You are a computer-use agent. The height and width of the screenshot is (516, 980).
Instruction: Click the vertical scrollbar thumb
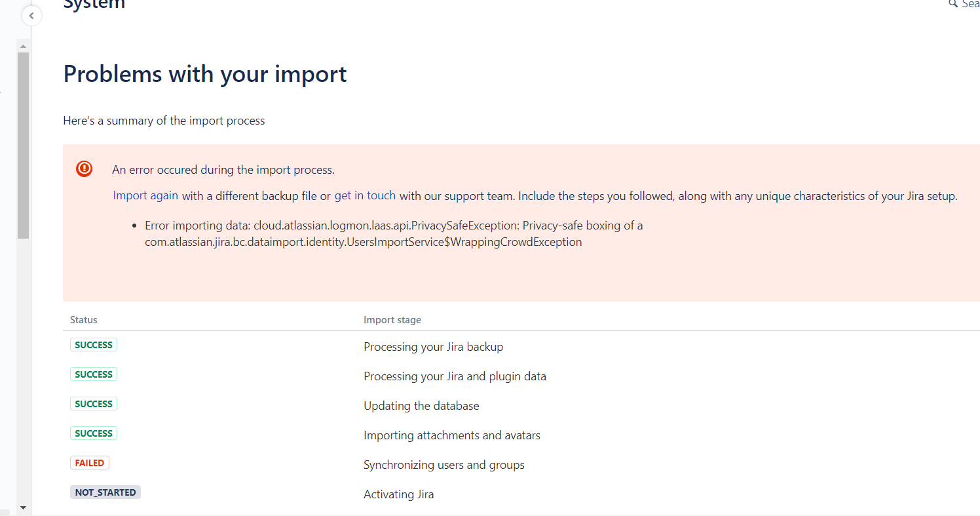coord(23,144)
